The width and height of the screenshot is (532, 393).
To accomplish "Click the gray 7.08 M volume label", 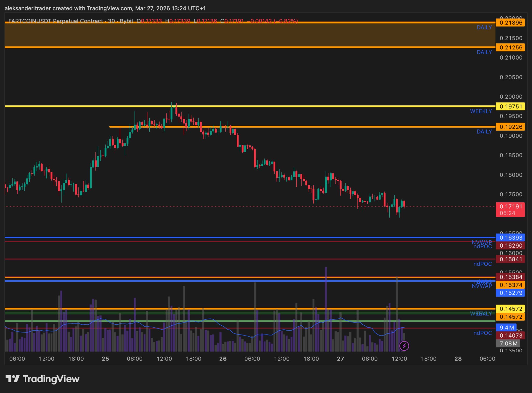I will click(508, 344).
